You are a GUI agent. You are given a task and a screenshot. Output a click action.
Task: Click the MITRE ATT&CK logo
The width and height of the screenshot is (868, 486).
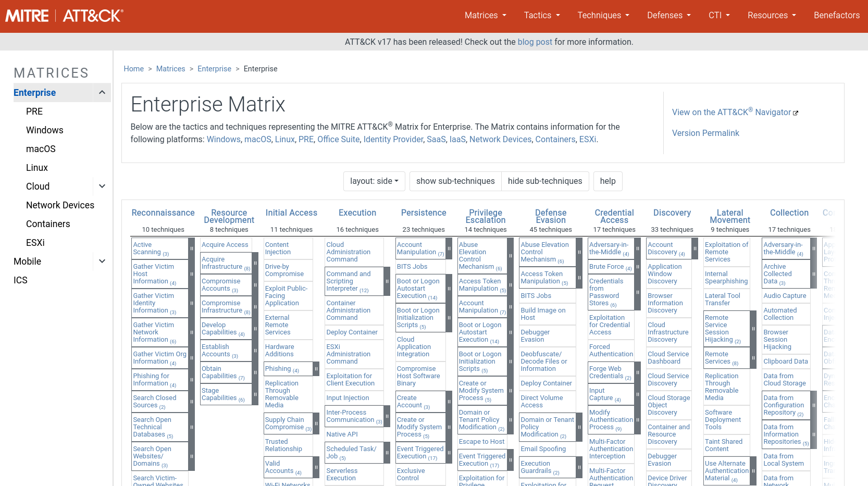click(x=64, y=16)
